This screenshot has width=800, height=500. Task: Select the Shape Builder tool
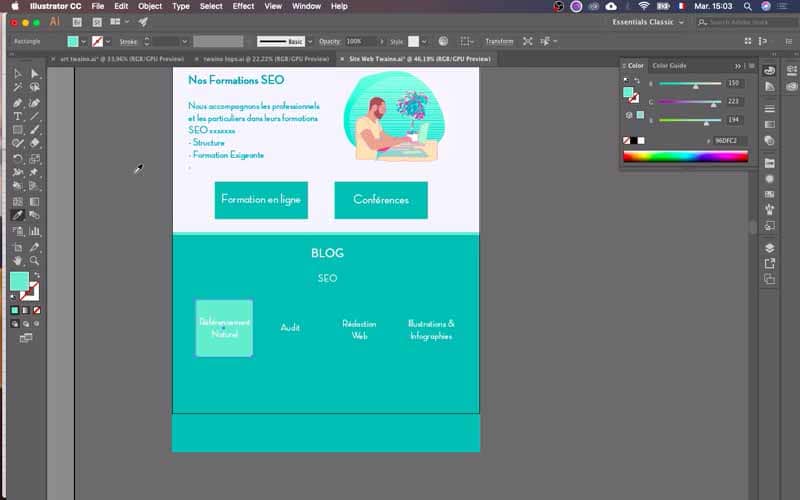18,186
